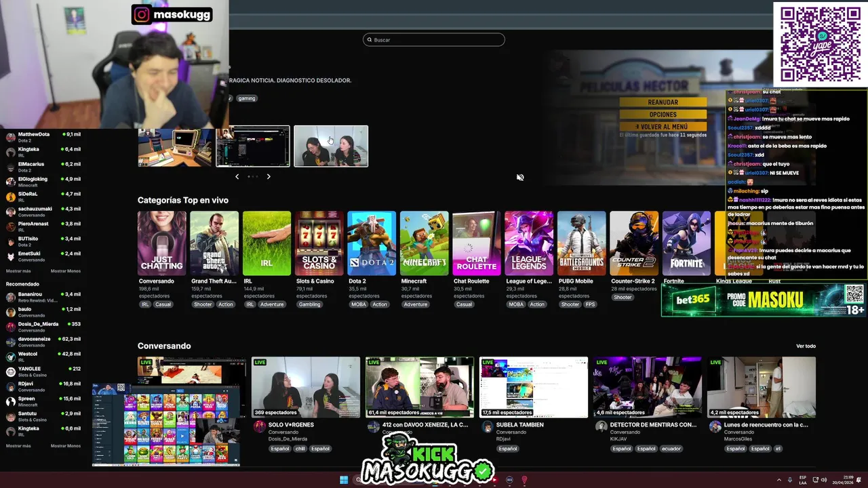Click inside the Buscar search field
Image resolution: width=868 pixels, height=488 pixels.
[434, 40]
